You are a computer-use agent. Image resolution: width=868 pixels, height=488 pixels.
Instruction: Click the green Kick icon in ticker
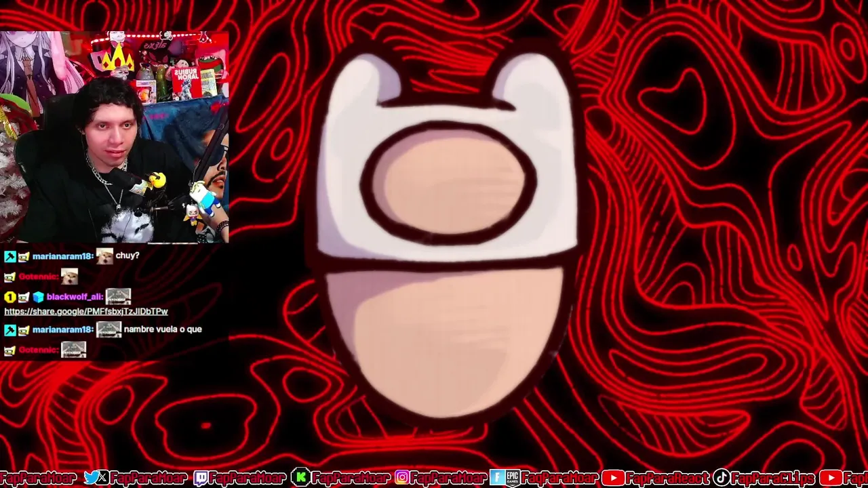[300, 478]
